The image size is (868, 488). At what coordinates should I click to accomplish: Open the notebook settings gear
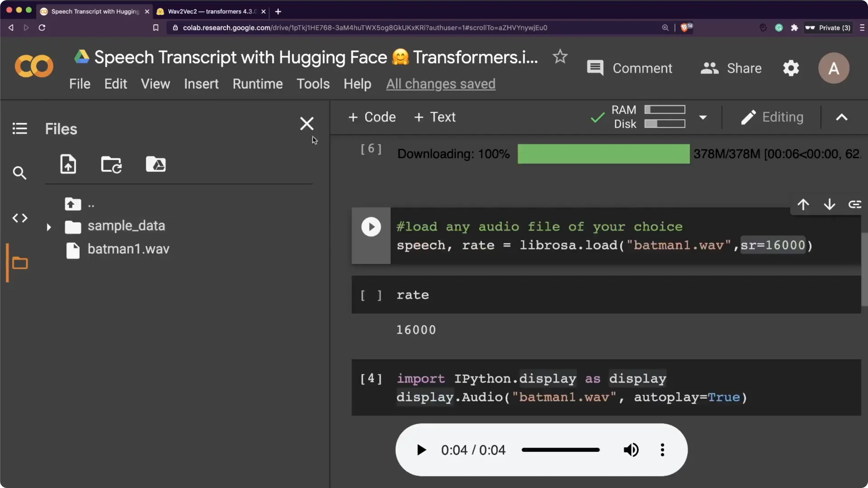tap(791, 68)
